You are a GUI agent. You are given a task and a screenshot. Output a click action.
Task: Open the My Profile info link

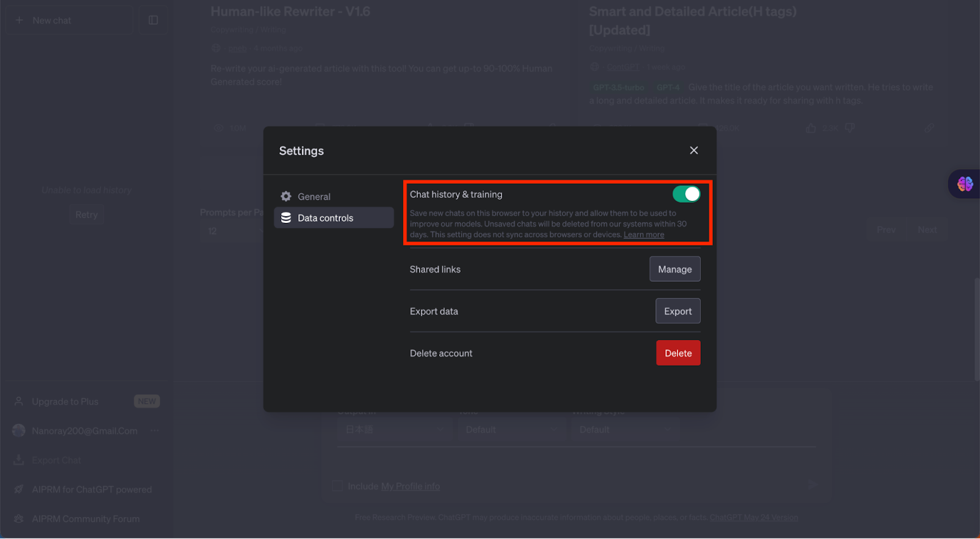click(410, 486)
